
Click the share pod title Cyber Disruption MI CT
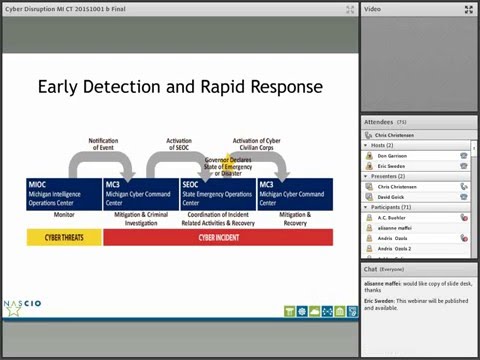pos(65,9)
